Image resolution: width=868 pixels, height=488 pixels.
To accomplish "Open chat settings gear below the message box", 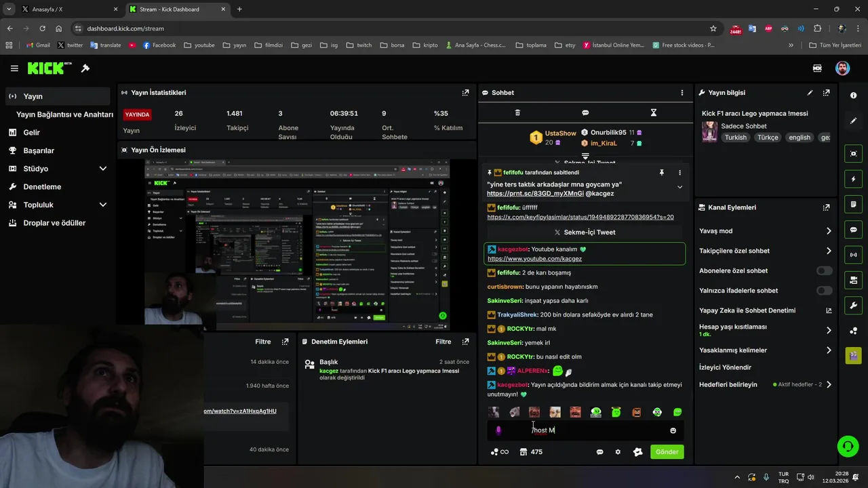I will [x=618, y=452].
